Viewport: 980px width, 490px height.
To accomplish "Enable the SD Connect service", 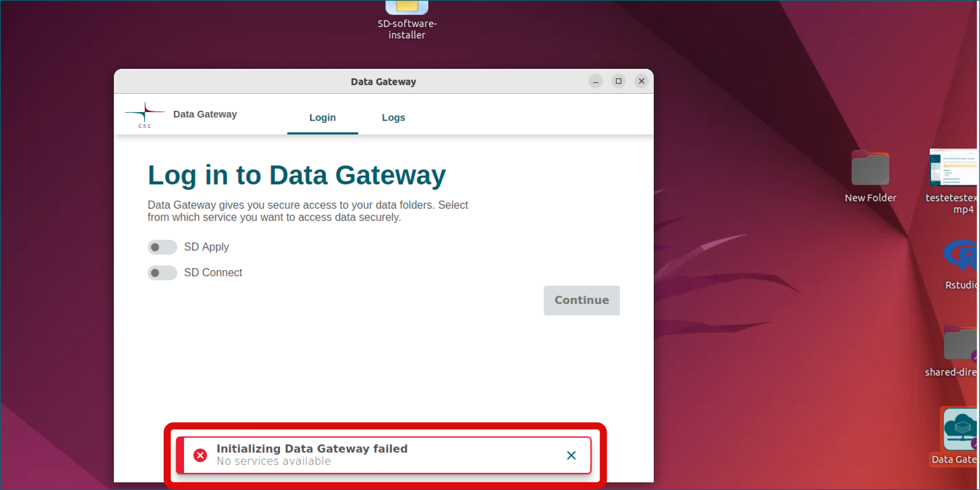I will point(162,273).
